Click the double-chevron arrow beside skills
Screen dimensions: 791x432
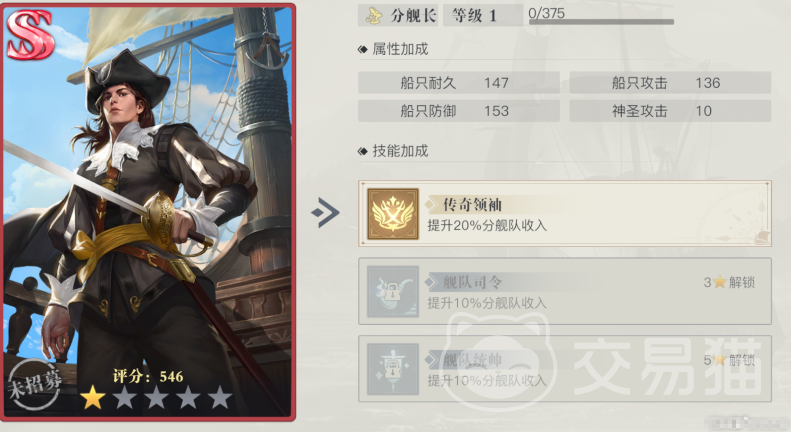tap(325, 213)
